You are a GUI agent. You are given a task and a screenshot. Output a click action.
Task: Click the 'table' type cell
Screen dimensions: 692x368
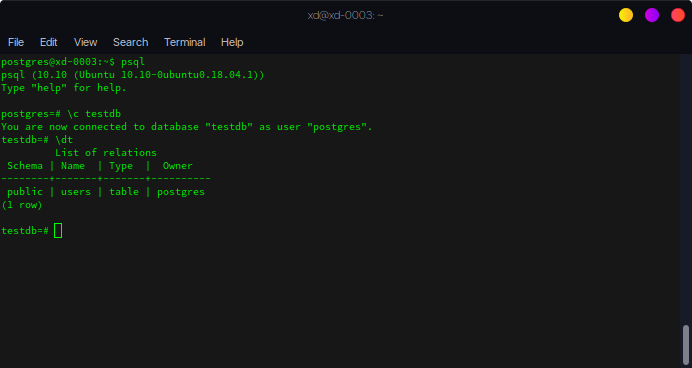[124, 192]
